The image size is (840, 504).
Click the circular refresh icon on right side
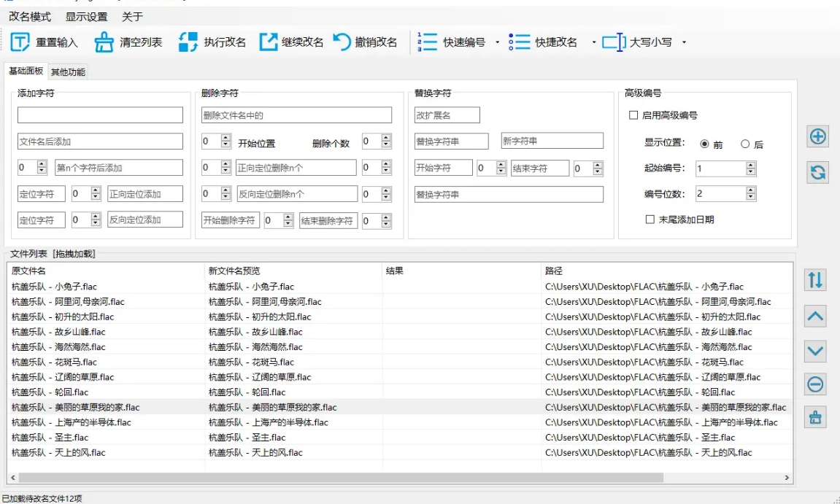coord(817,172)
